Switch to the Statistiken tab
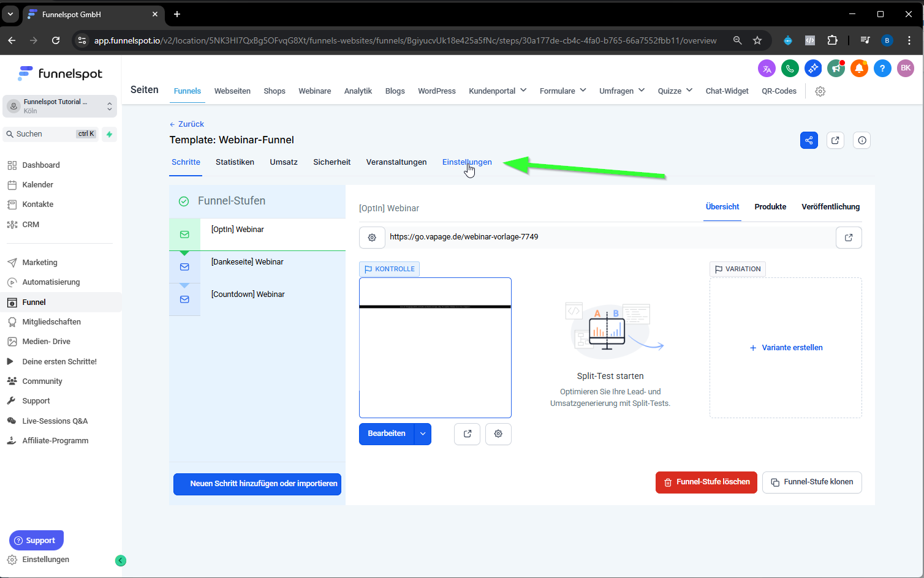This screenshot has height=578, width=924. [x=235, y=162]
